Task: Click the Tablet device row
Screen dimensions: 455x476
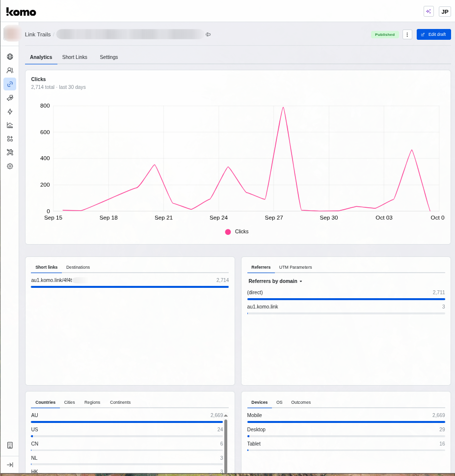Action: click(346, 446)
